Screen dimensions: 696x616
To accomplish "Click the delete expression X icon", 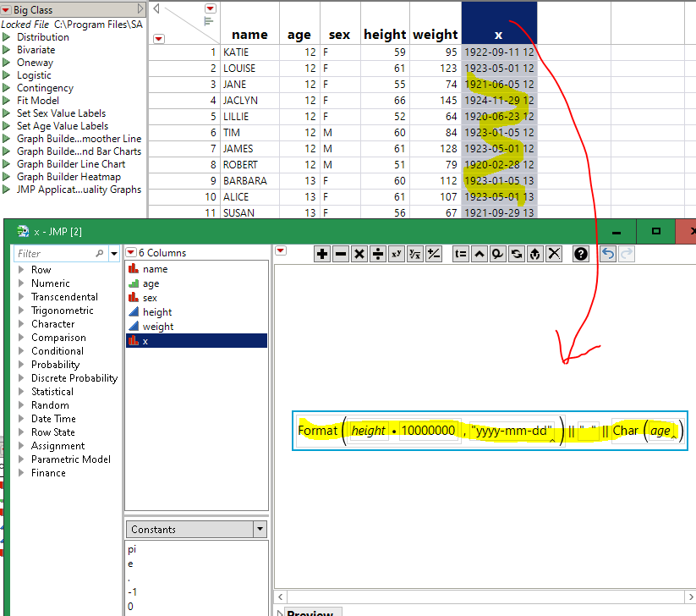I will pos(554,254).
